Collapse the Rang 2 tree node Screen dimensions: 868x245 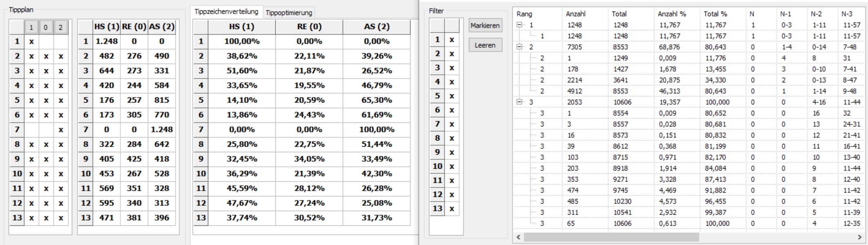coord(519,47)
